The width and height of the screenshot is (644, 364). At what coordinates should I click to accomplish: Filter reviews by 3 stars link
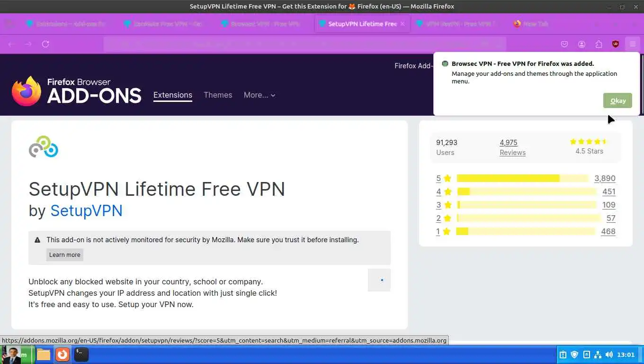pyautogui.click(x=438, y=205)
